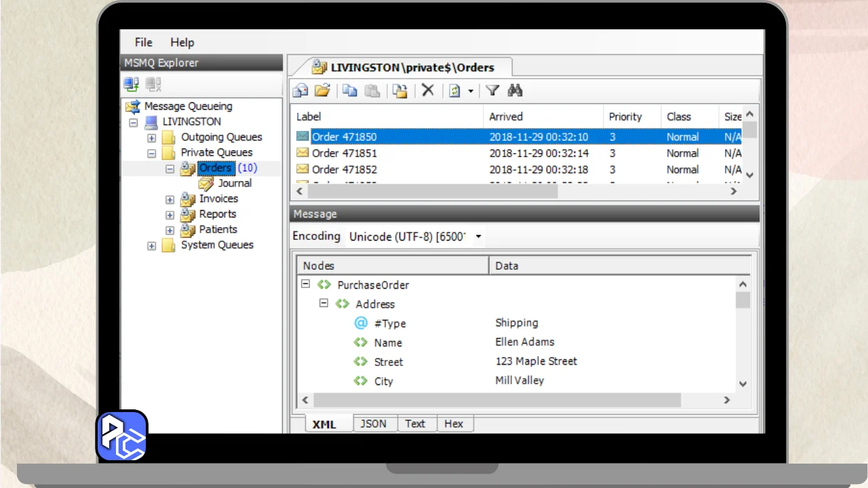Click the disconnect computer icon in MSMQ Explorer

[x=153, y=85]
